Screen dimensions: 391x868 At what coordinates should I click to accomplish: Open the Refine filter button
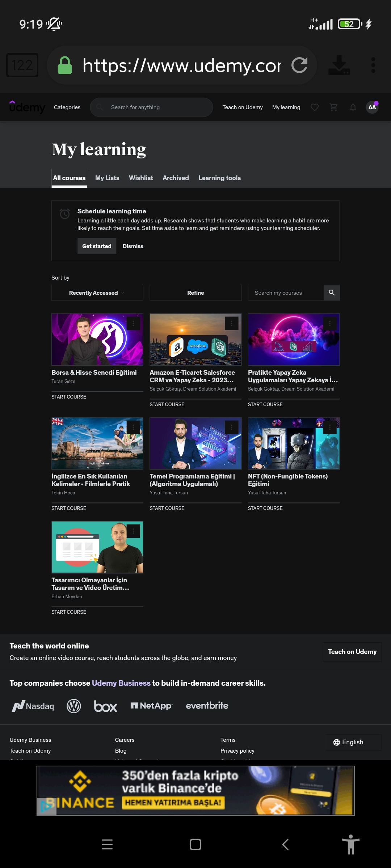pyautogui.click(x=195, y=293)
